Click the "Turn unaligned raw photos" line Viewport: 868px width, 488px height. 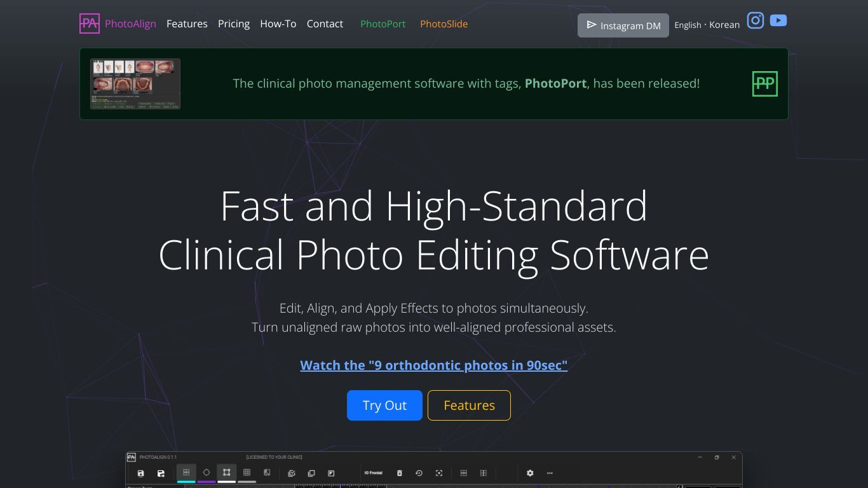(x=434, y=327)
